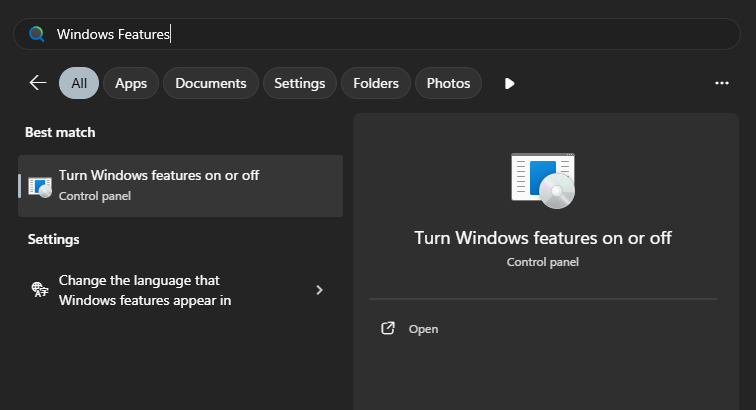The height and width of the screenshot is (410, 756).
Task: Open the three-dot more options menu
Action: click(x=722, y=83)
